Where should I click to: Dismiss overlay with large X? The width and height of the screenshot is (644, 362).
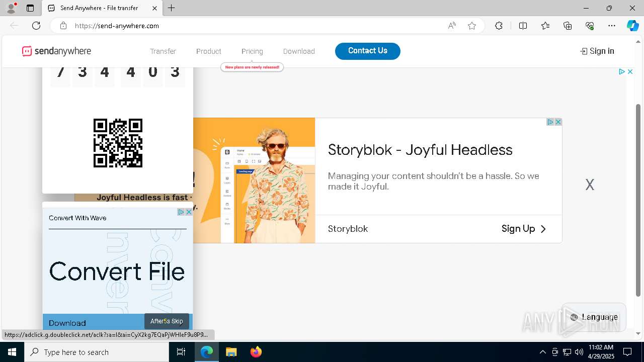coord(590,185)
